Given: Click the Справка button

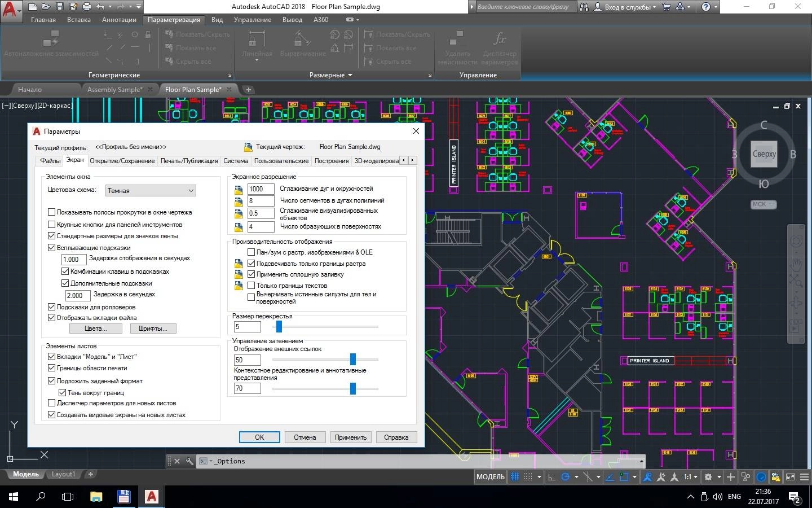Looking at the screenshot, I should click(396, 437).
